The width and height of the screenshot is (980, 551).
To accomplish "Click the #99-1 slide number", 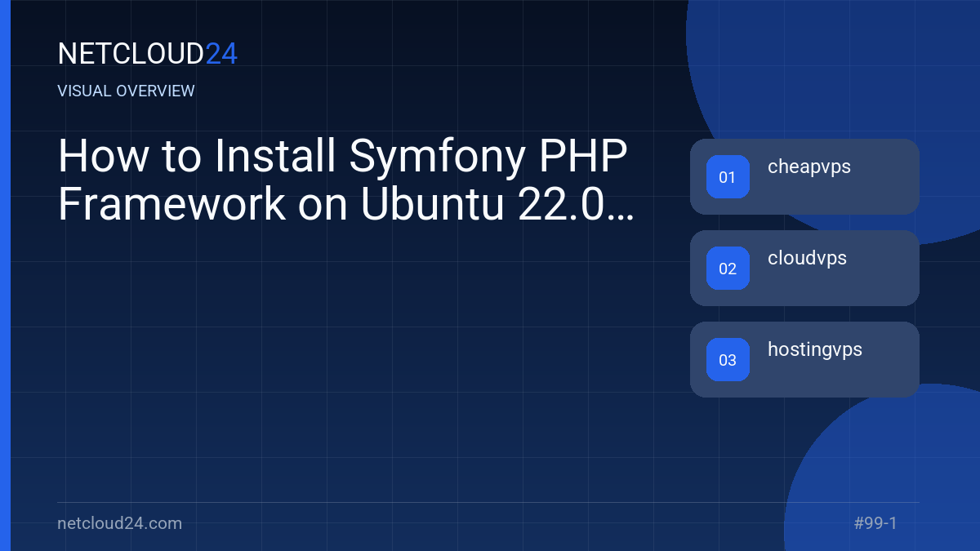I will pyautogui.click(x=875, y=523).
